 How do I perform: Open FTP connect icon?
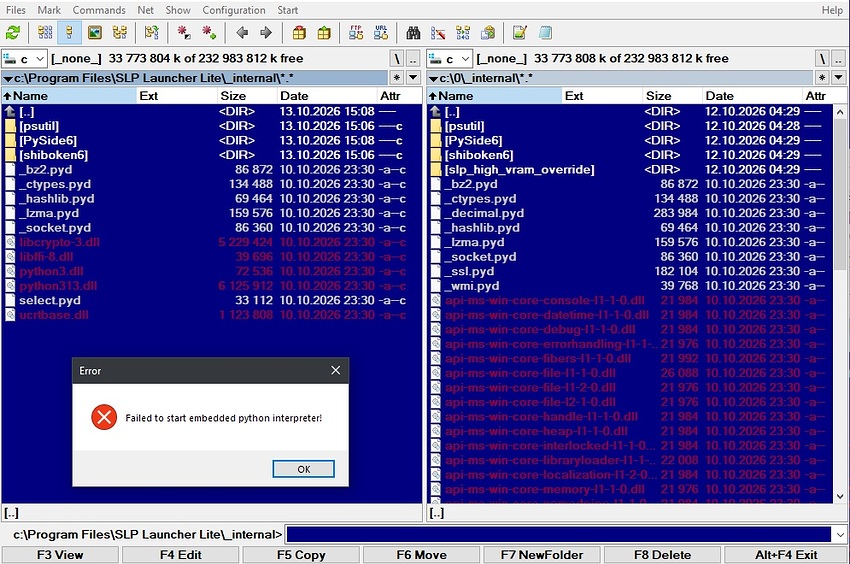point(356,33)
